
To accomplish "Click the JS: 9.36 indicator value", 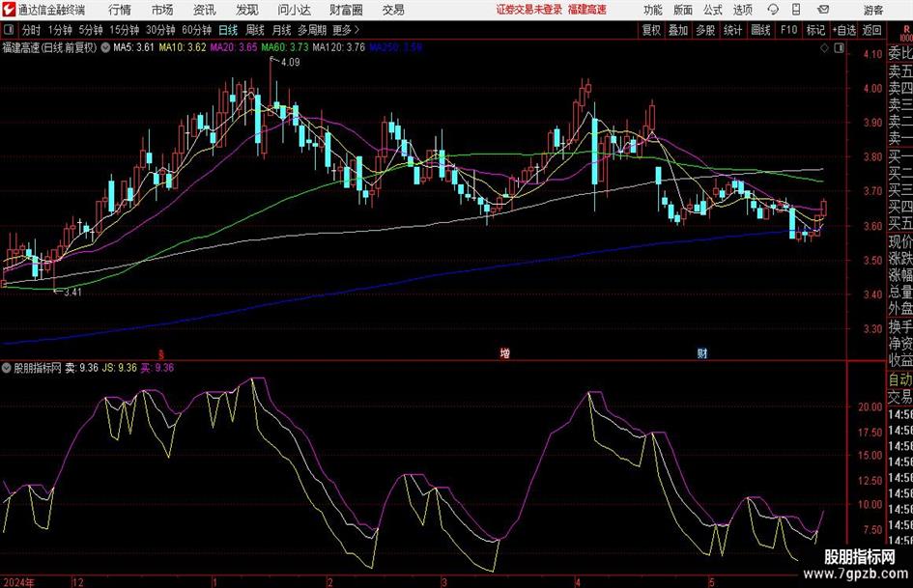I will [x=120, y=368].
